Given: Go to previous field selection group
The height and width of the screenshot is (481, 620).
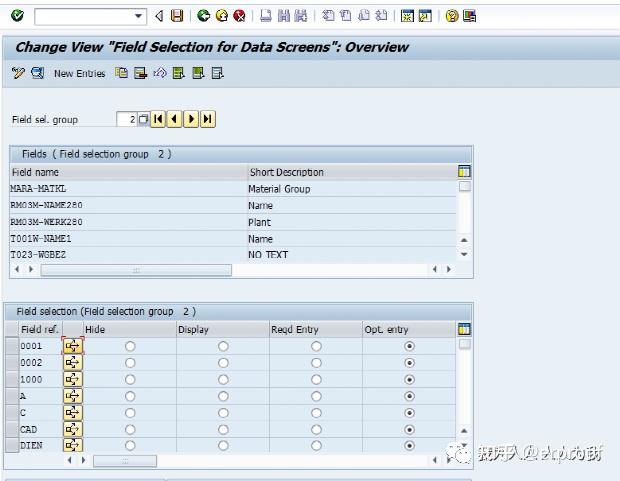Looking at the screenshot, I should tap(174, 119).
